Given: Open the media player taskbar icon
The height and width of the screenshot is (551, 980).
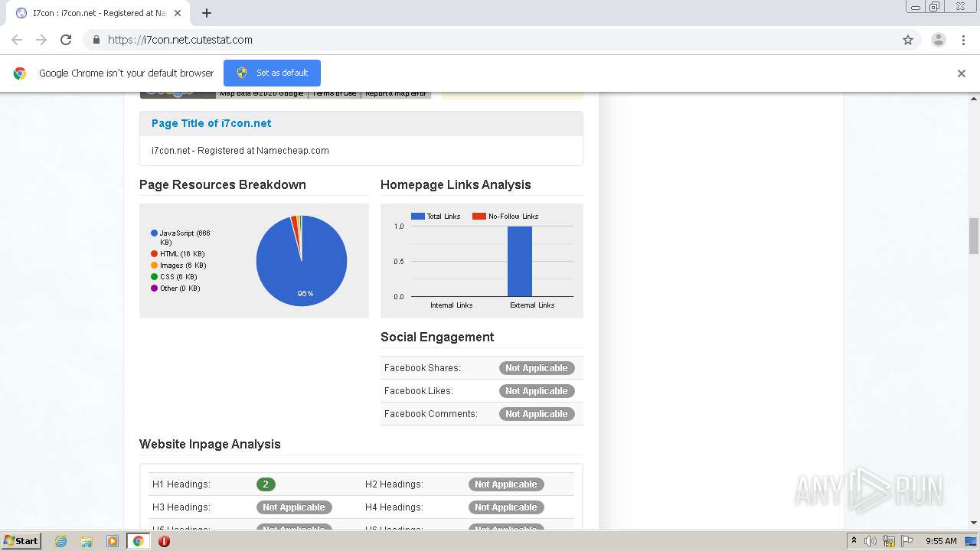Looking at the screenshot, I should [113, 541].
